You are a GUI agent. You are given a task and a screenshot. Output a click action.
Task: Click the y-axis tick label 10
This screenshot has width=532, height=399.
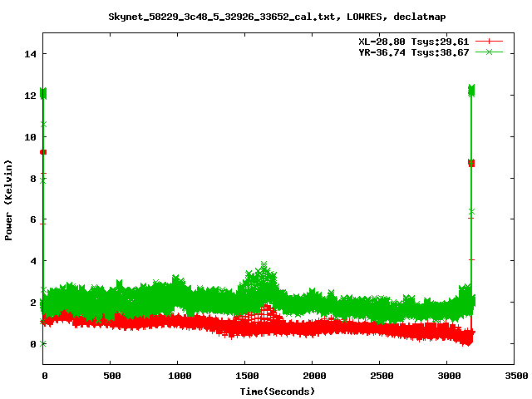tap(30, 137)
